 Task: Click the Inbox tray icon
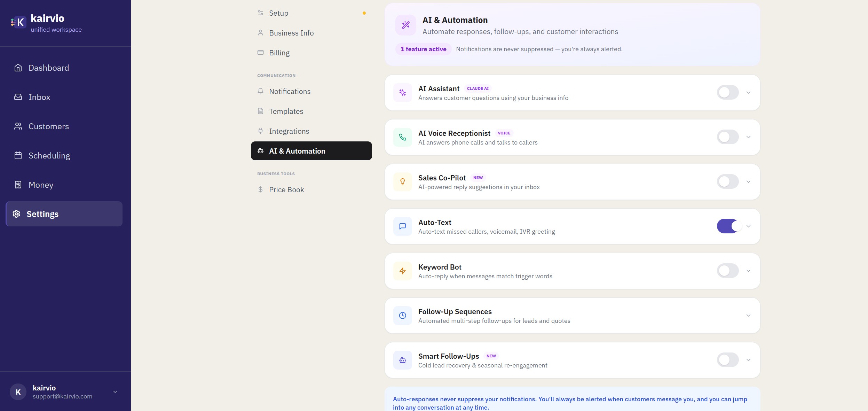[18, 97]
